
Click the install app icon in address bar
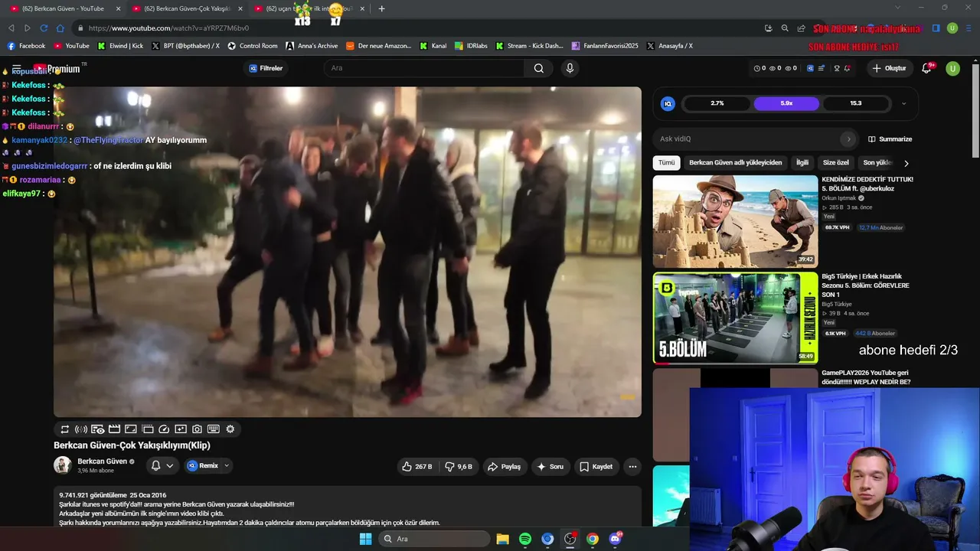768,28
